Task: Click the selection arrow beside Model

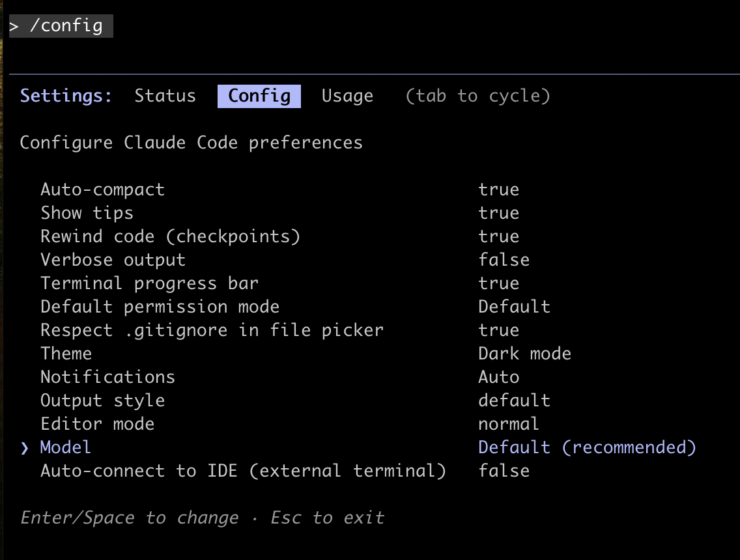Action: point(25,447)
